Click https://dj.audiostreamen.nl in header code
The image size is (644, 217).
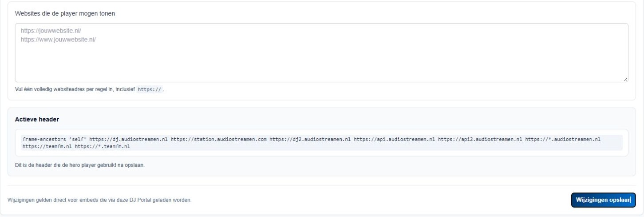point(129,139)
